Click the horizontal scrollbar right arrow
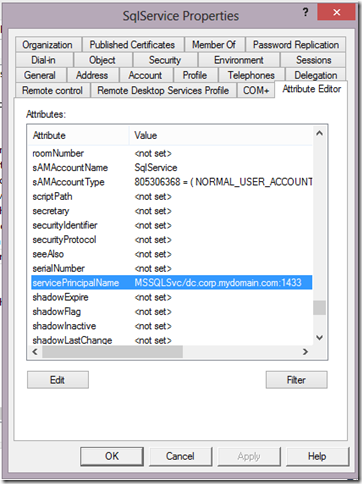Viewport: 362px width, 484px height. click(x=305, y=352)
